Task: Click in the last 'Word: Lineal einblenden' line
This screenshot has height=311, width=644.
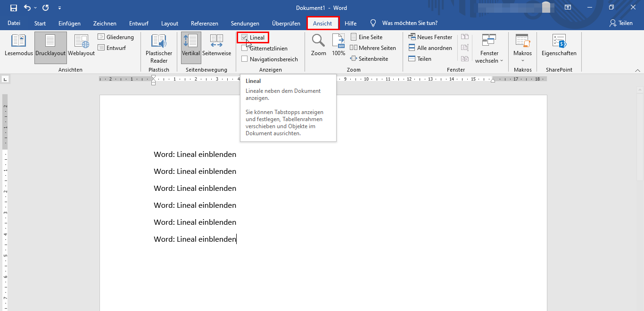Action: pos(195,239)
